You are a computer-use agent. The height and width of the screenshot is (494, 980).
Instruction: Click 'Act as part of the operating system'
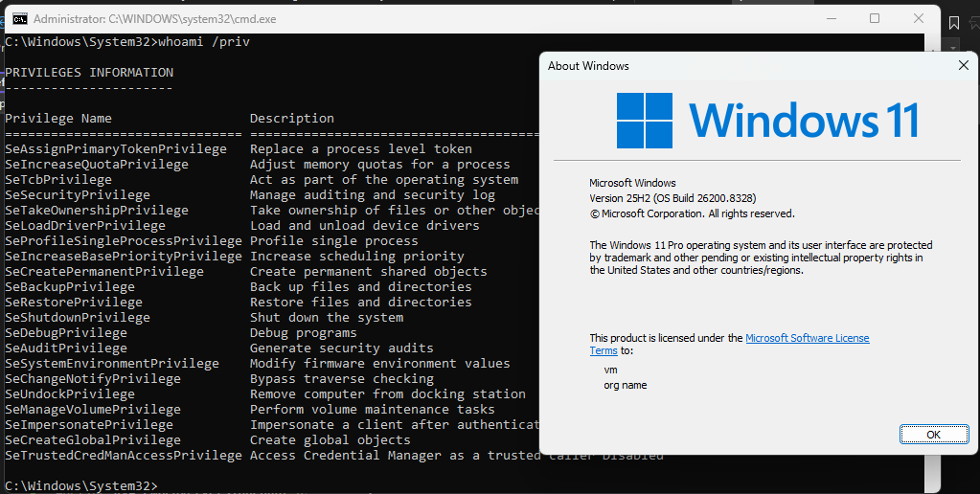tap(384, 180)
